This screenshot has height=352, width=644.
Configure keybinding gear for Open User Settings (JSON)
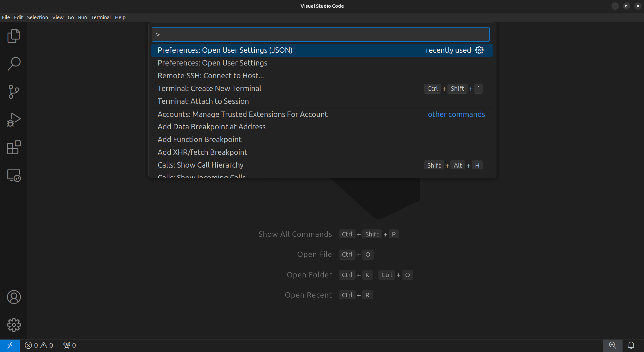point(480,50)
